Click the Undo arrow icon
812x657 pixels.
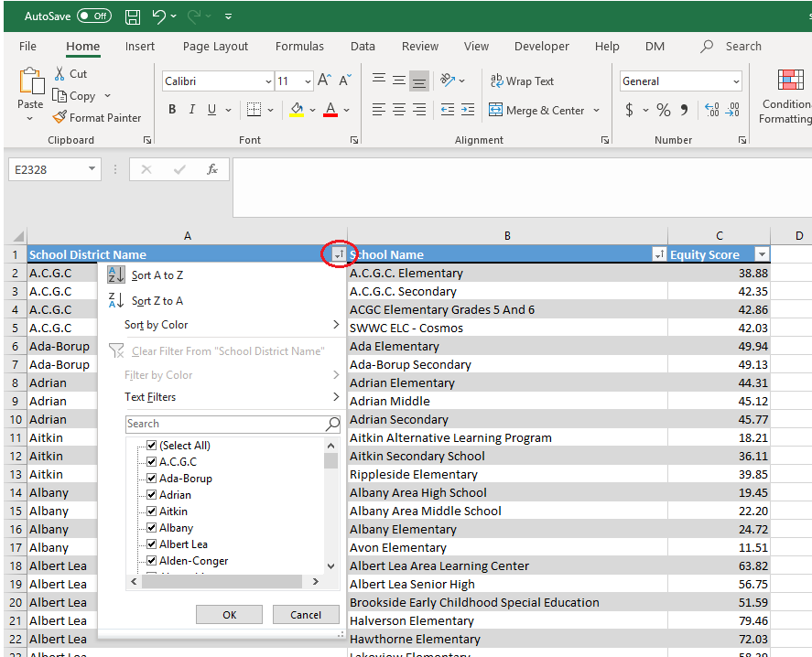tap(159, 16)
